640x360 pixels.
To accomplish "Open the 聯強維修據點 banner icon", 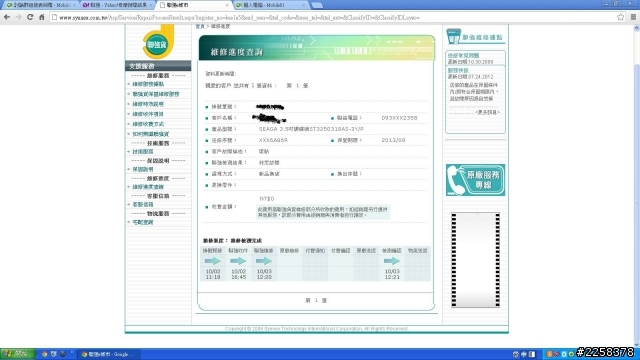I will click(476, 37).
